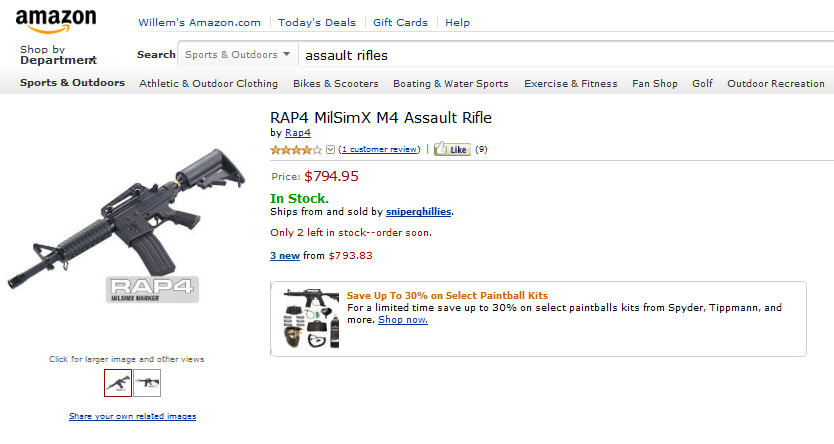
Task: Follow the Shop now link
Action: (x=403, y=320)
